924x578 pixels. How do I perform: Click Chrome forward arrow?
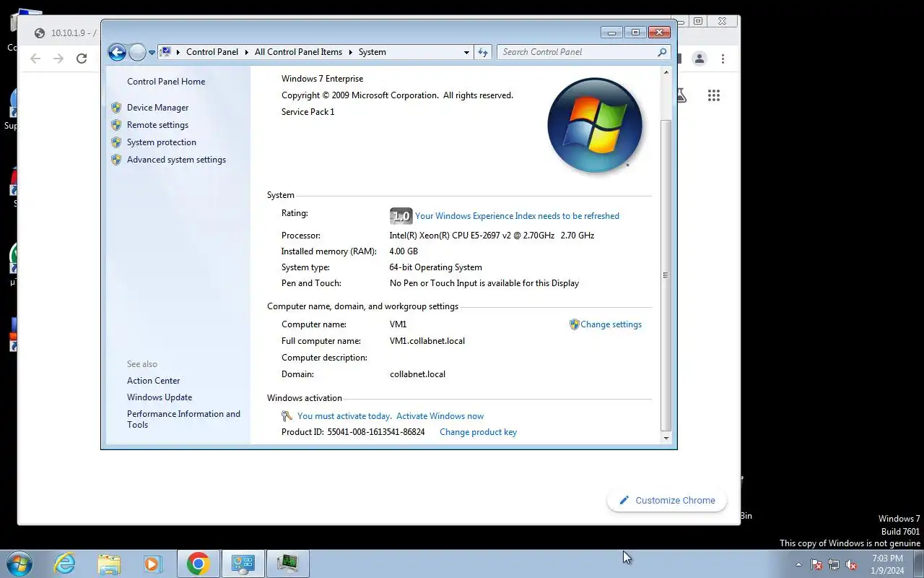tap(58, 59)
